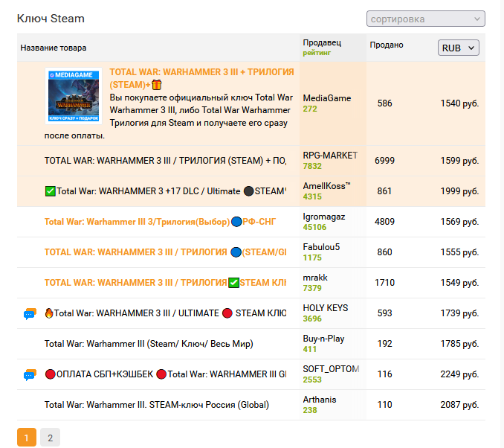
Task: Open Igromagaz Трилогия(Выбор) РФ-СНГ listing
Action: (160, 222)
